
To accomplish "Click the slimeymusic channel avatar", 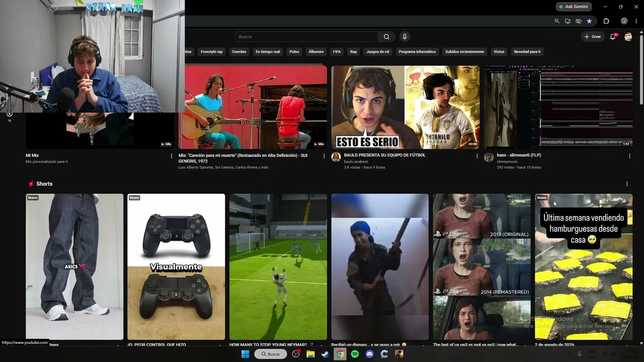I will [489, 157].
